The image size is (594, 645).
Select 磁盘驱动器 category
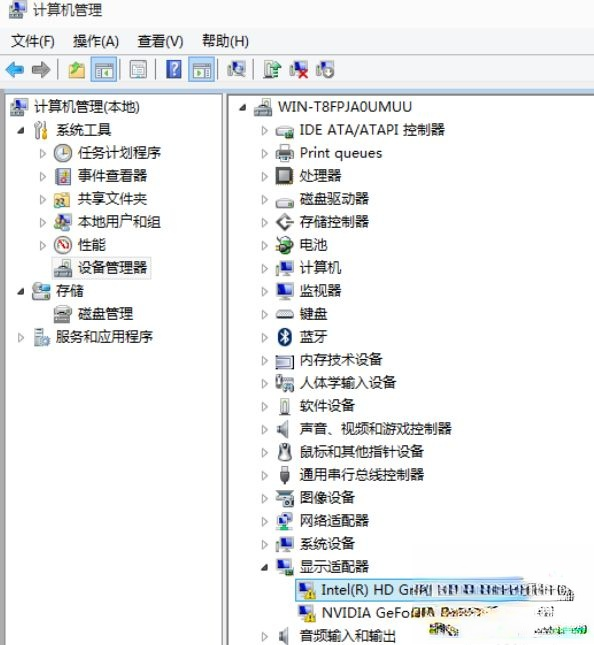[x=334, y=199]
